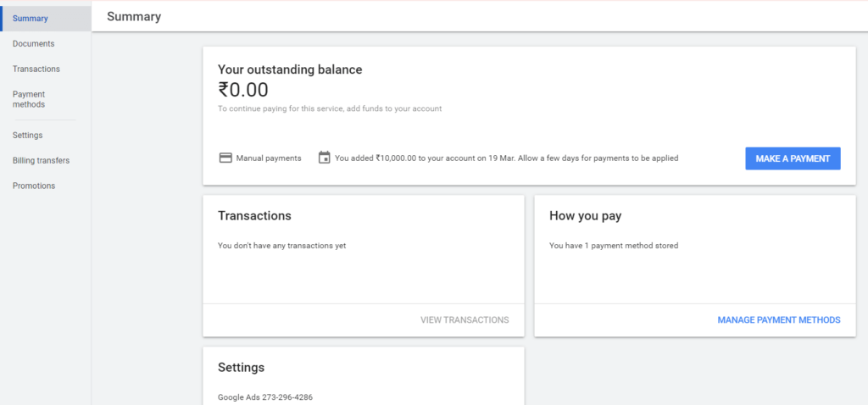Open Transactions in the left navigation
The height and width of the screenshot is (405, 868).
point(36,69)
